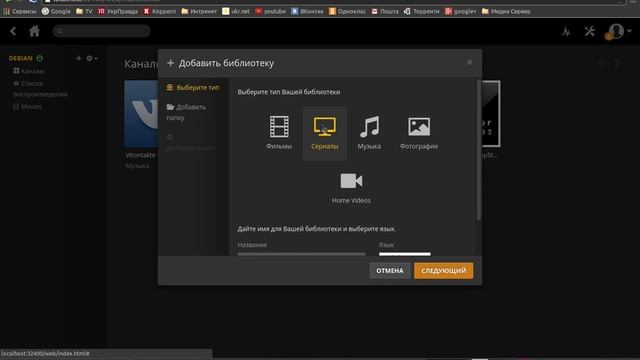
Task: Click the dialog's vertical scrollbar
Action: [478, 150]
